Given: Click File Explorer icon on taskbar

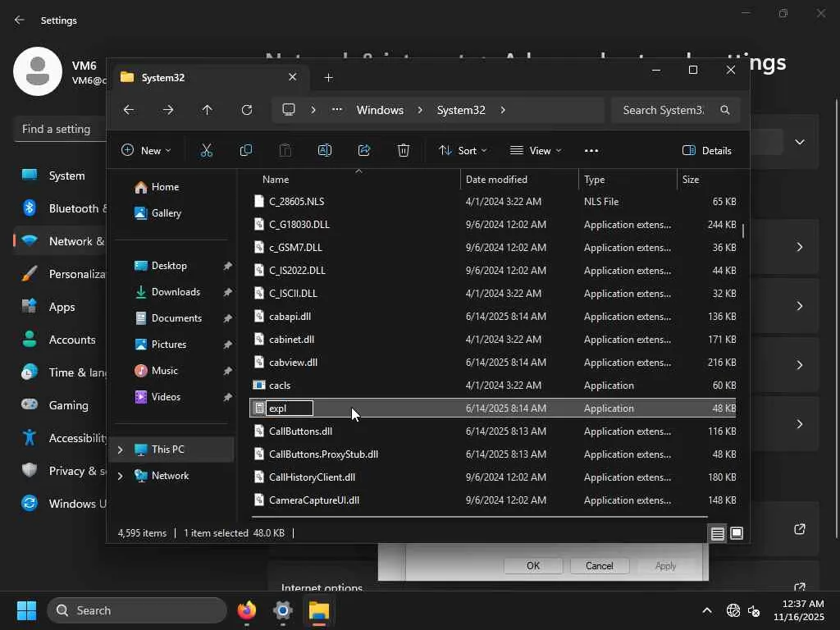Looking at the screenshot, I should pos(319,610).
